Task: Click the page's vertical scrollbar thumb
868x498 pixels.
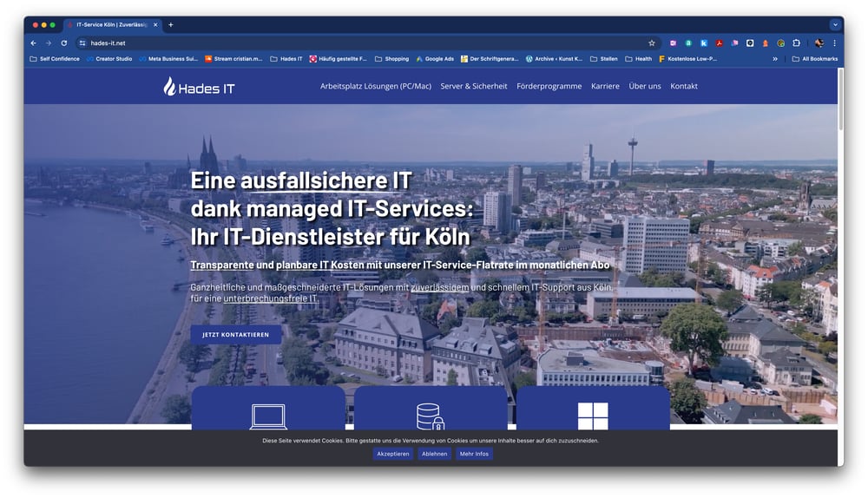Action: [x=841, y=100]
